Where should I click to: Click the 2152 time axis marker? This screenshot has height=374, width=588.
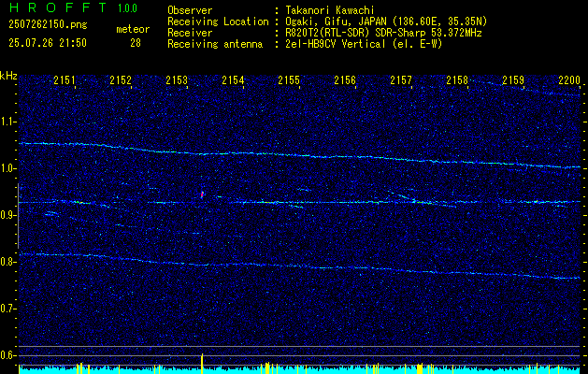coord(121,79)
